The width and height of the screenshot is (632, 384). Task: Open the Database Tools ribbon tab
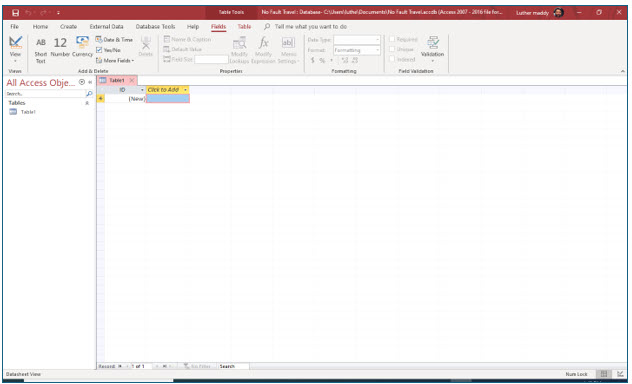155,27
